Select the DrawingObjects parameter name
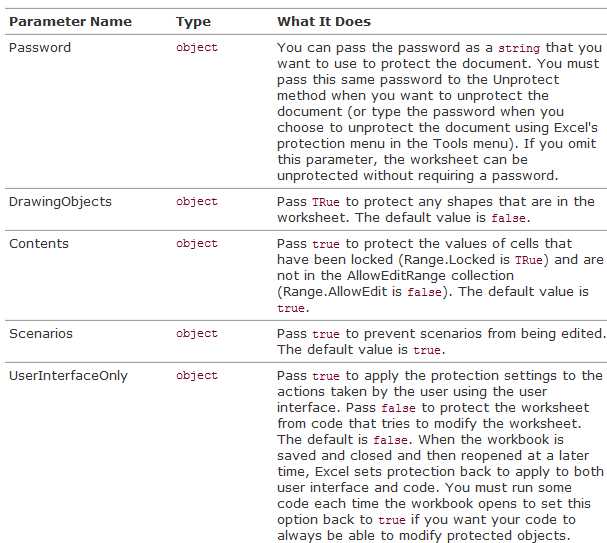607x543 pixels. 60,202
